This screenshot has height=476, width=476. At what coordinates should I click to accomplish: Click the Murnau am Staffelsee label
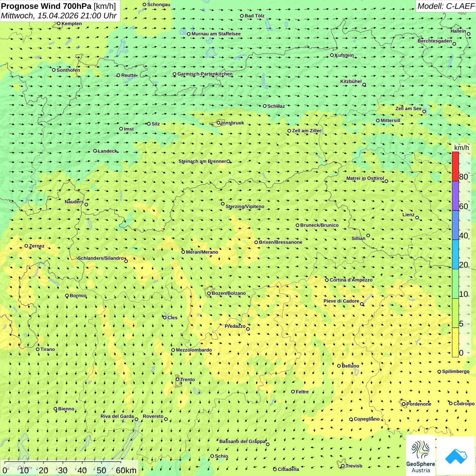[x=216, y=34]
